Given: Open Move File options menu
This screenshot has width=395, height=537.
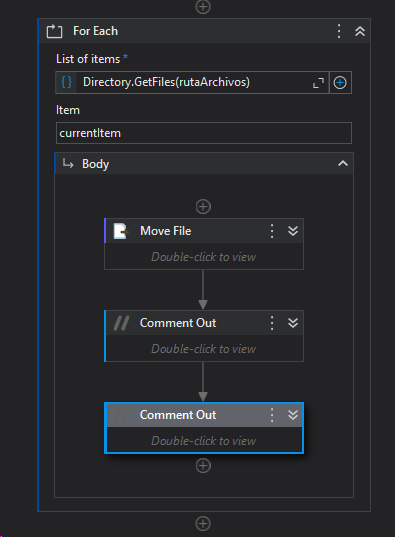Looking at the screenshot, I should coord(272,231).
